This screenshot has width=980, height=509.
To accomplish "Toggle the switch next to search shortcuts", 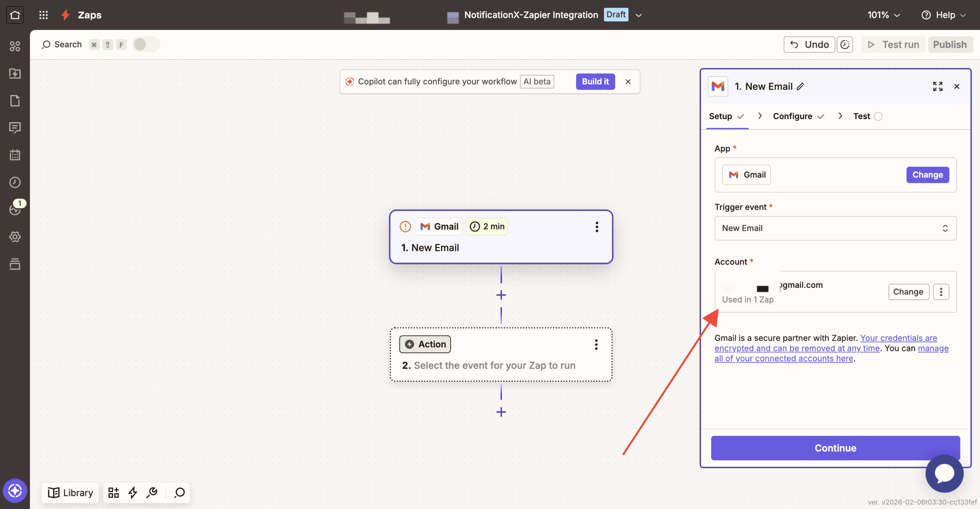I will tap(145, 44).
